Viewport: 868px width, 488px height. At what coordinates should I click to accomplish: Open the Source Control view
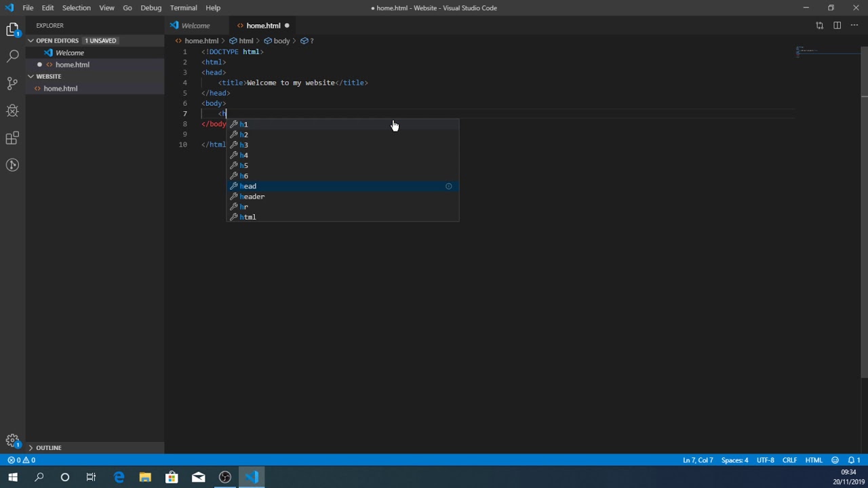[12, 83]
